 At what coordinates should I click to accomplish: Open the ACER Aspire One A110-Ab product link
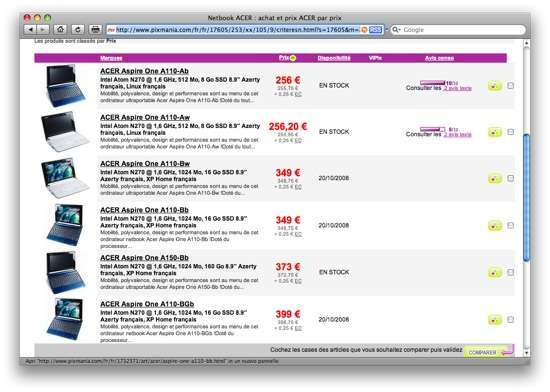tap(145, 71)
